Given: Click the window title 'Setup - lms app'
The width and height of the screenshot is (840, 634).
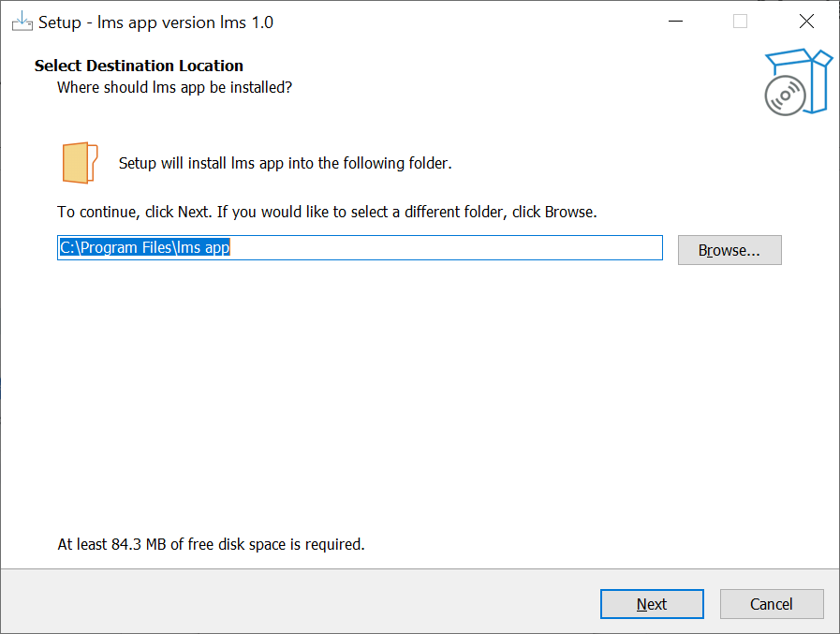Looking at the screenshot, I should coord(155,22).
